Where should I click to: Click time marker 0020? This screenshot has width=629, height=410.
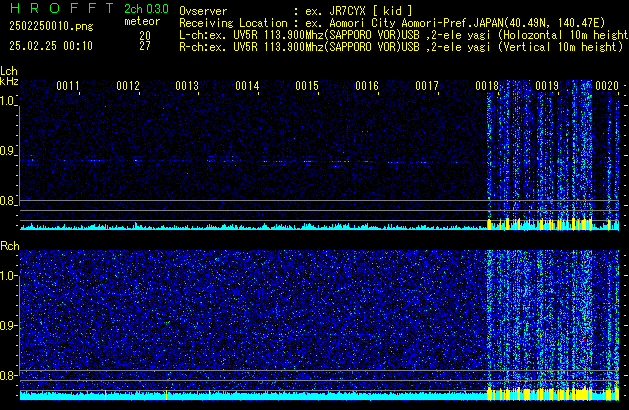pyautogui.click(x=607, y=86)
